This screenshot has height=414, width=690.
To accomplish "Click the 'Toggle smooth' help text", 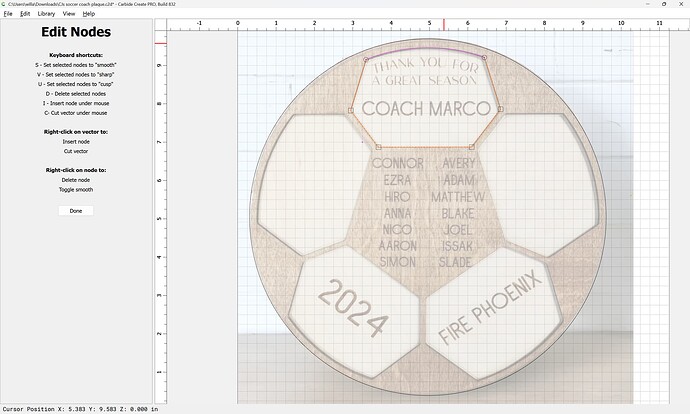I will pyautogui.click(x=76, y=190).
